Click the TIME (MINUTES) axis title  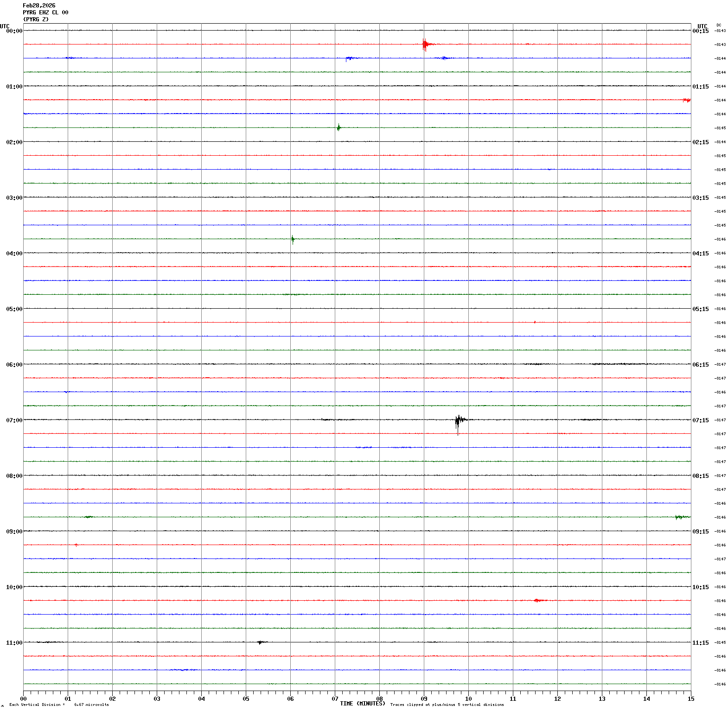pos(362,704)
